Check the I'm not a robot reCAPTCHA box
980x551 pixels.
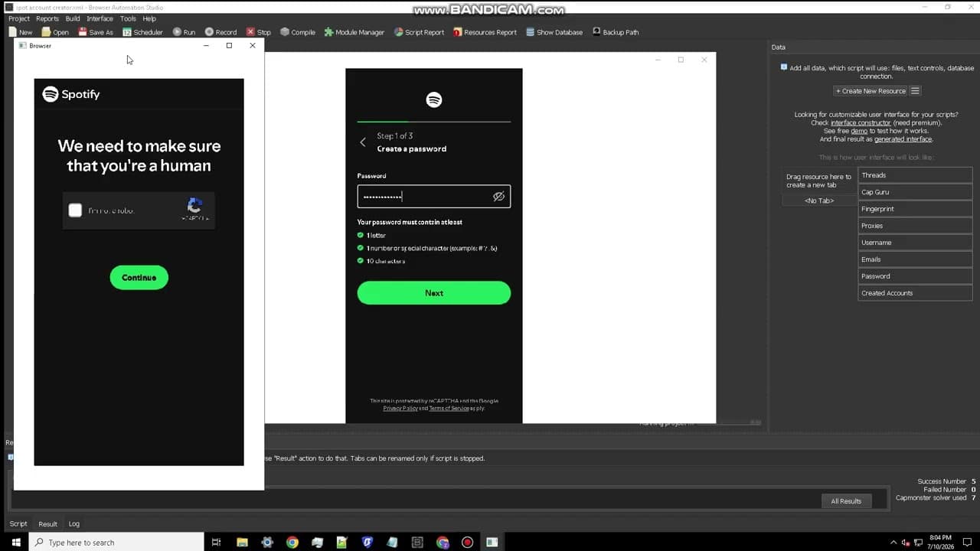pyautogui.click(x=75, y=210)
